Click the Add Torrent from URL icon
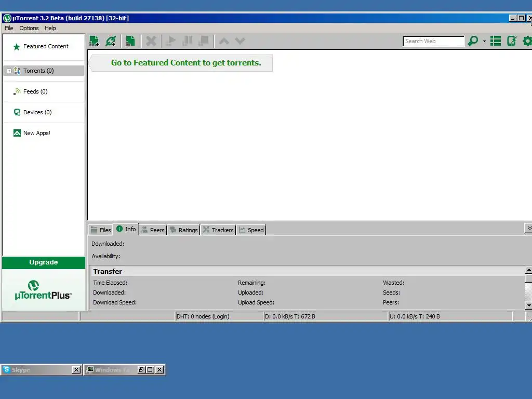The height and width of the screenshot is (399, 532). pos(111,41)
